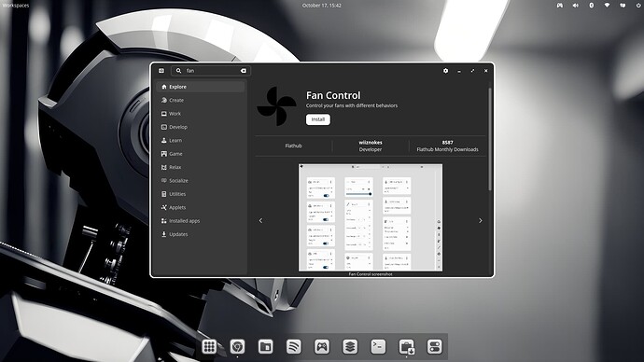This screenshot has width=644, height=362.
Task: Select the Create category
Action: pos(201,100)
